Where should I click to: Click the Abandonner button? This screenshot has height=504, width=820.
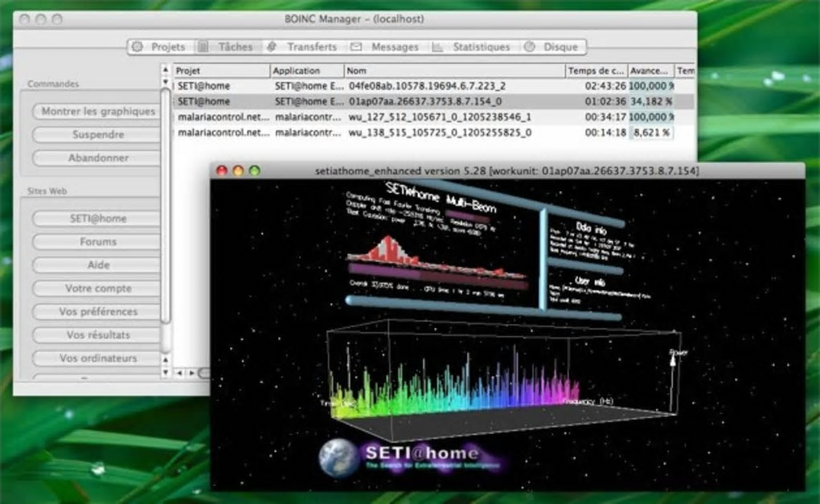click(x=97, y=158)
